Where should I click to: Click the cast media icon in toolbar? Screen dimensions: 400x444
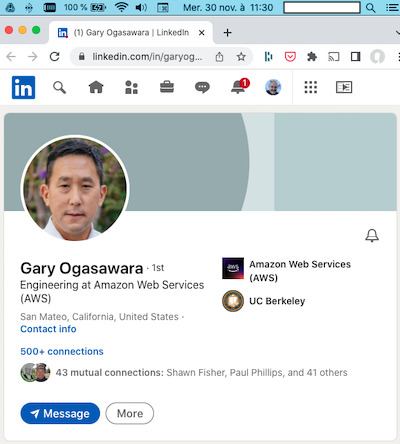(334, 57)
